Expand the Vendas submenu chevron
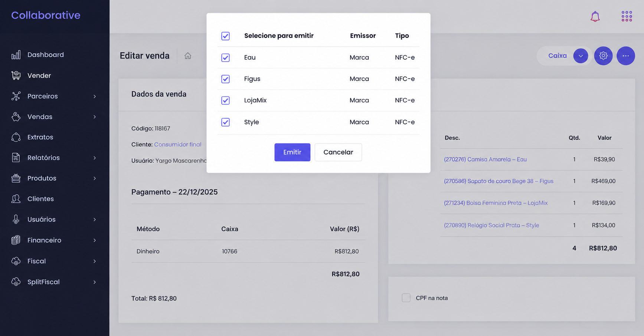 click(95, 117)
